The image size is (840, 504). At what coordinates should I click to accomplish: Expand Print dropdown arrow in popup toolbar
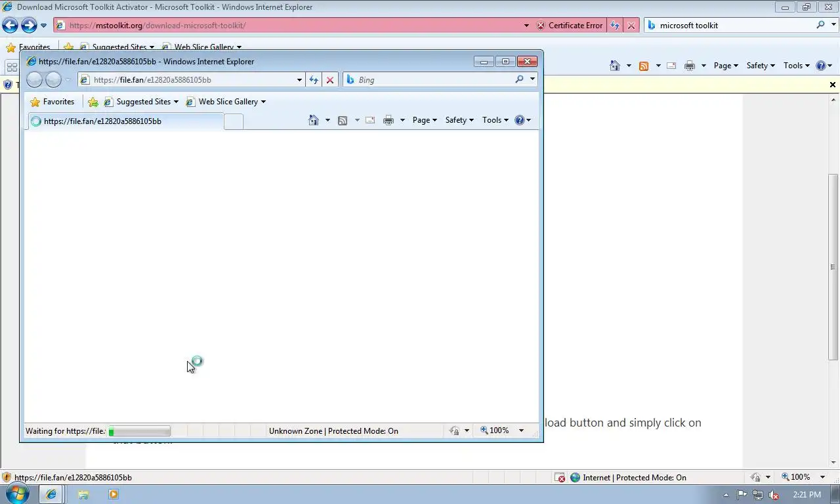click(x=402, y=120)
